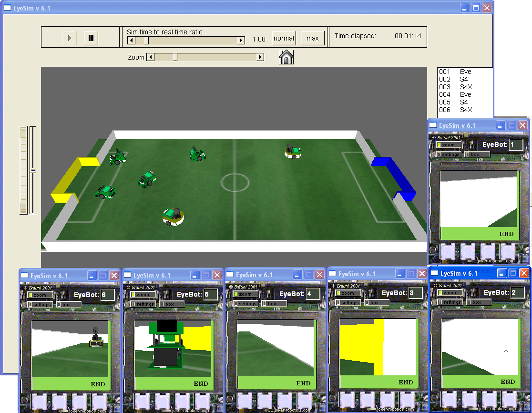Toggle box option in EyeBot 4 window
Image resolution: width=532 pixels, height=413 pixels.
(x=269, y=303)
